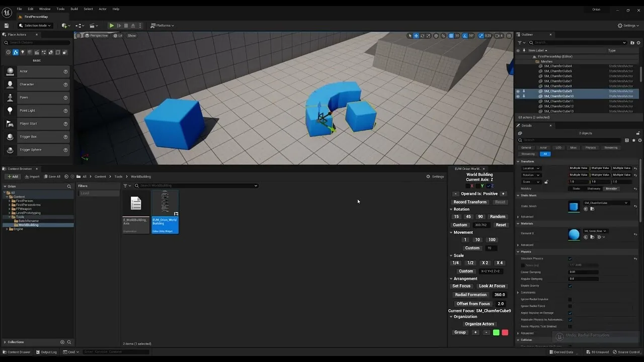Open the SM_ChamferCube static mesh dropdown
This screenshot has height=362, width=644.
(606, 203)
